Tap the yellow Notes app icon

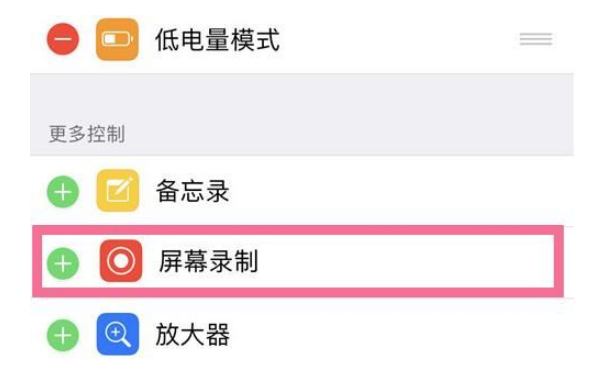[x=118, y=190]
